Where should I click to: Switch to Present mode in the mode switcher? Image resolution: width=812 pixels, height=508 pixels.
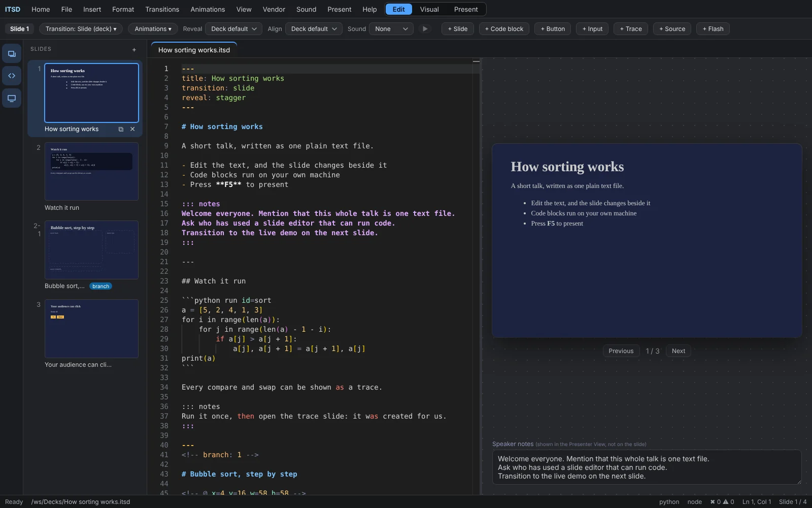coord(466,9)
